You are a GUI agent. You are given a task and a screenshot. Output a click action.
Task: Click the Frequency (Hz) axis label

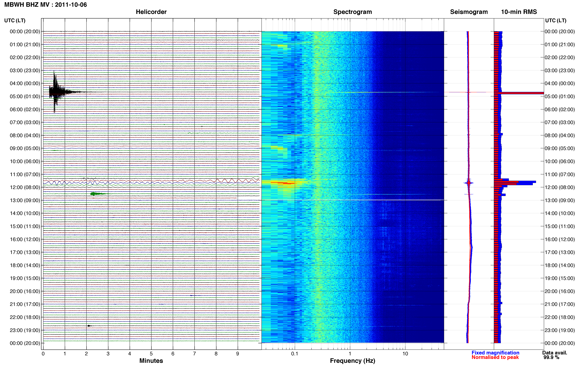[x=352, y=361]
